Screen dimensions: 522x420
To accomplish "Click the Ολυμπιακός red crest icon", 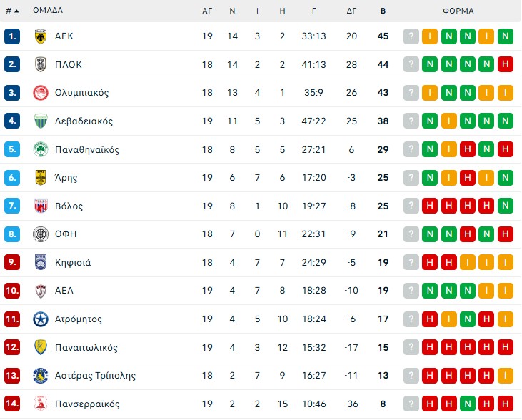I will pos(40,93).
